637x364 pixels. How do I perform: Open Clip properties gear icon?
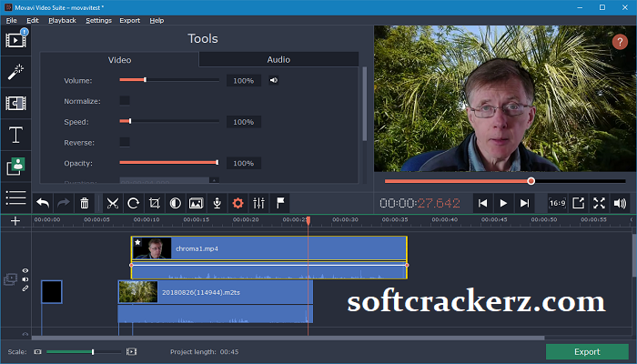(x=238, y=203)
